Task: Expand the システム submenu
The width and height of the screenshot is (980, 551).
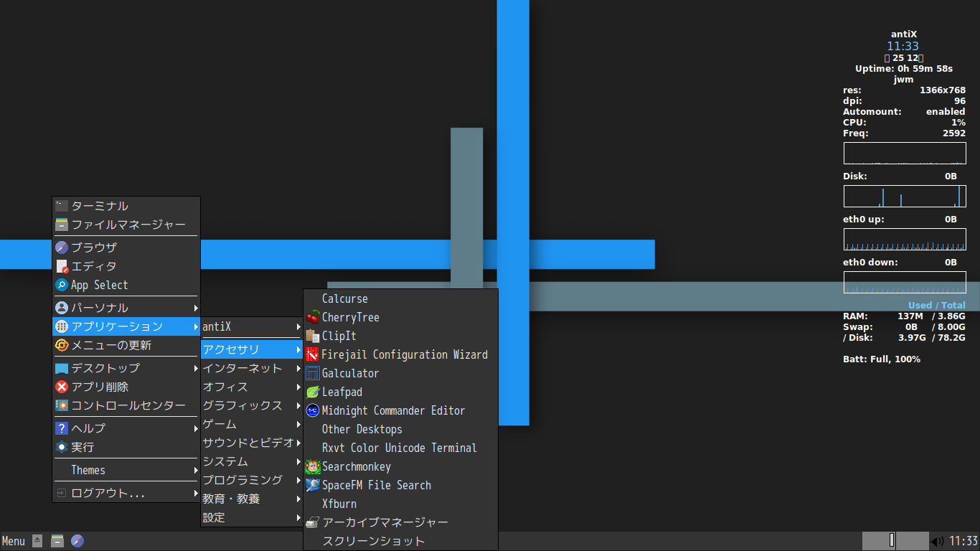Action: [251, 461]
